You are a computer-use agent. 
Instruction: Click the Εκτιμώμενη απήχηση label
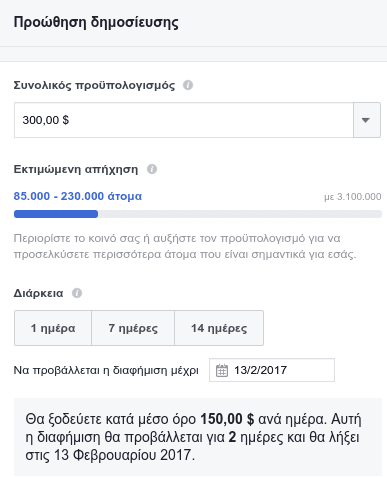76,169
